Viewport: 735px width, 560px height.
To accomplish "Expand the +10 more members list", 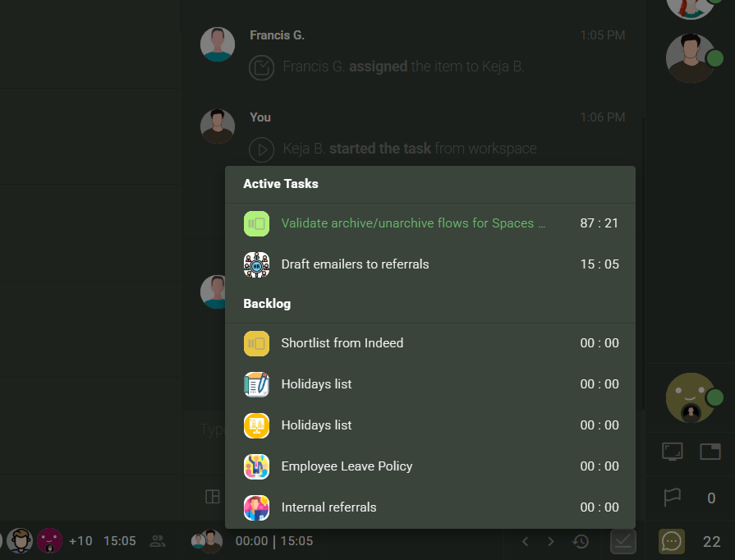I will [x=80, y=541].
